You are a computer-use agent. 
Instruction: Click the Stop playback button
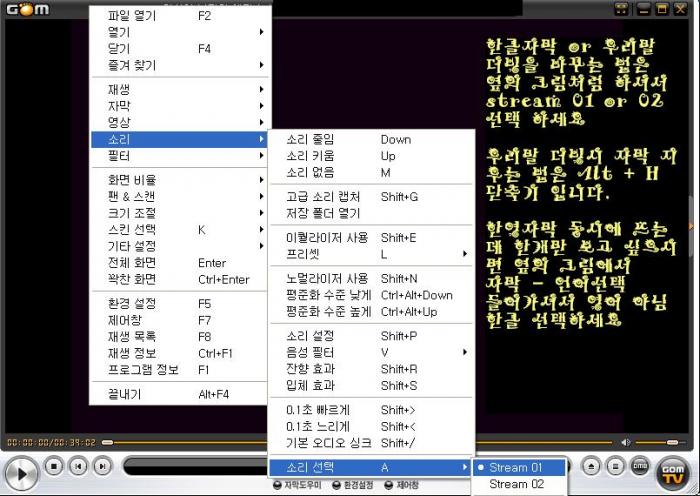pyautogui.click(x=55, y=466)
